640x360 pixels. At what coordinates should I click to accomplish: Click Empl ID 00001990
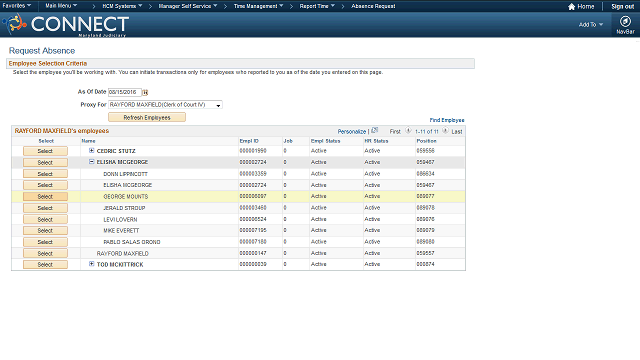coord(253,151)
